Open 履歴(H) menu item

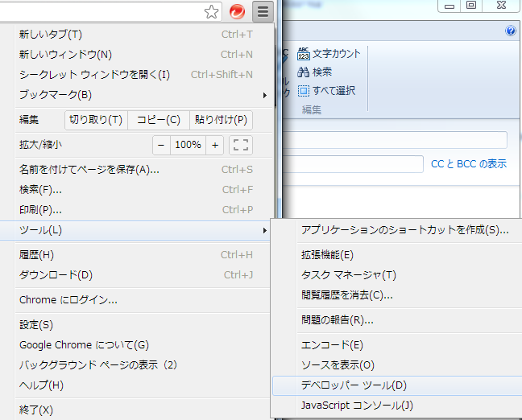tap(143, 255)
